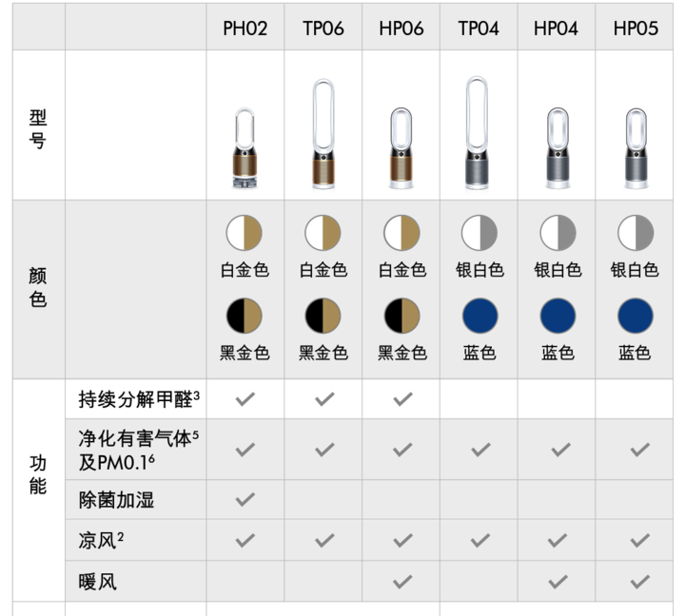The height and width of the screenshot is (616, 685).
Task: Click HP06 暖风 checkmark
Action: (402, 582)
